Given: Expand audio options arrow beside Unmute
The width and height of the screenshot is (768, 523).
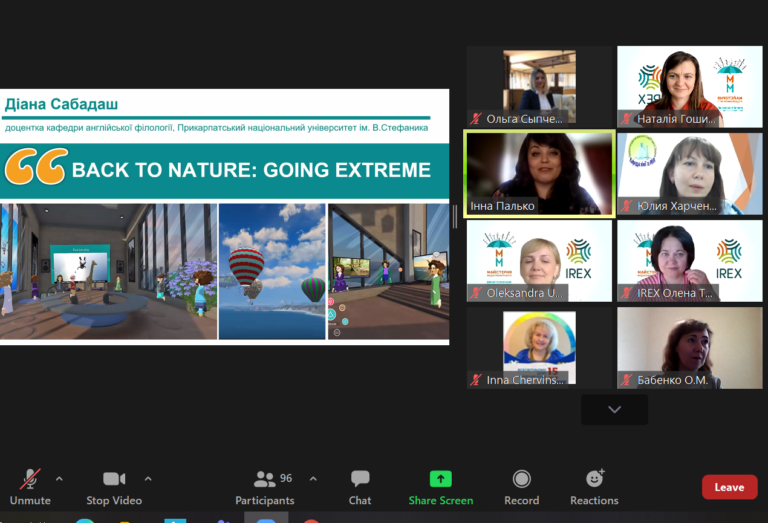Looking at the screenshot, I should [59, 478].
